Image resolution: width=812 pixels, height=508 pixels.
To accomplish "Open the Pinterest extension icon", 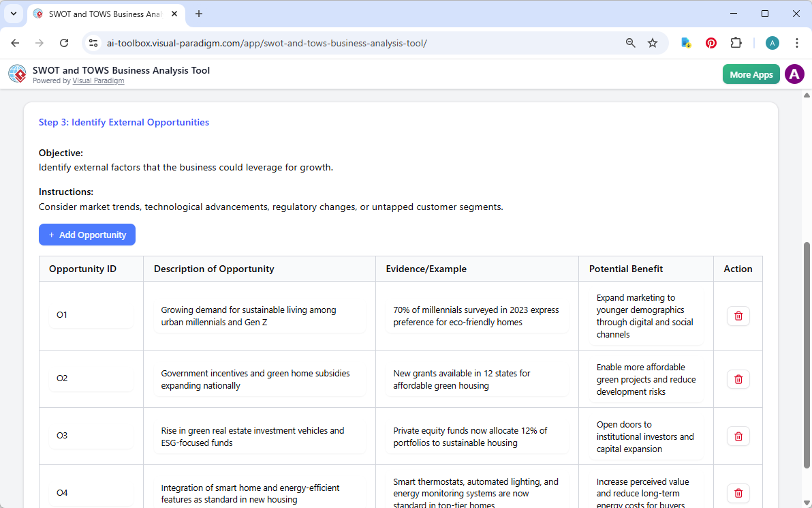I will [710, 42].
